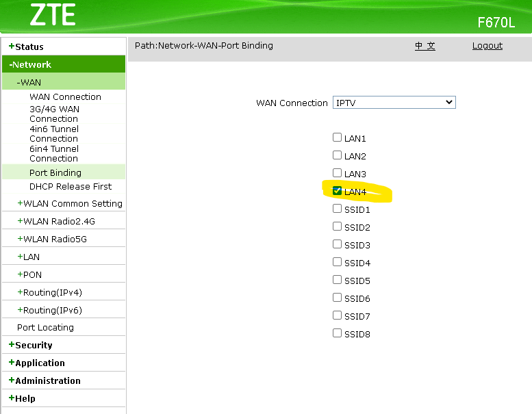The width and height of the screenshot is (532, 414).
Task: Switch language to Chinese (中文)
Action: pyautogui.click(x=425, y=46)
